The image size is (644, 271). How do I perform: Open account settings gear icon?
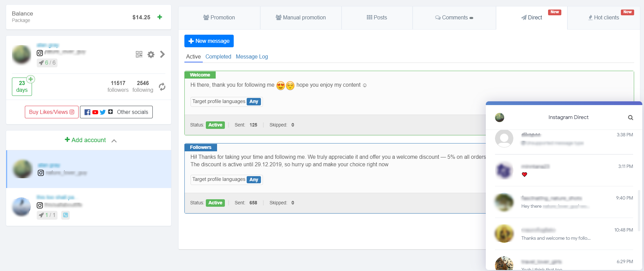pos(151,54)
